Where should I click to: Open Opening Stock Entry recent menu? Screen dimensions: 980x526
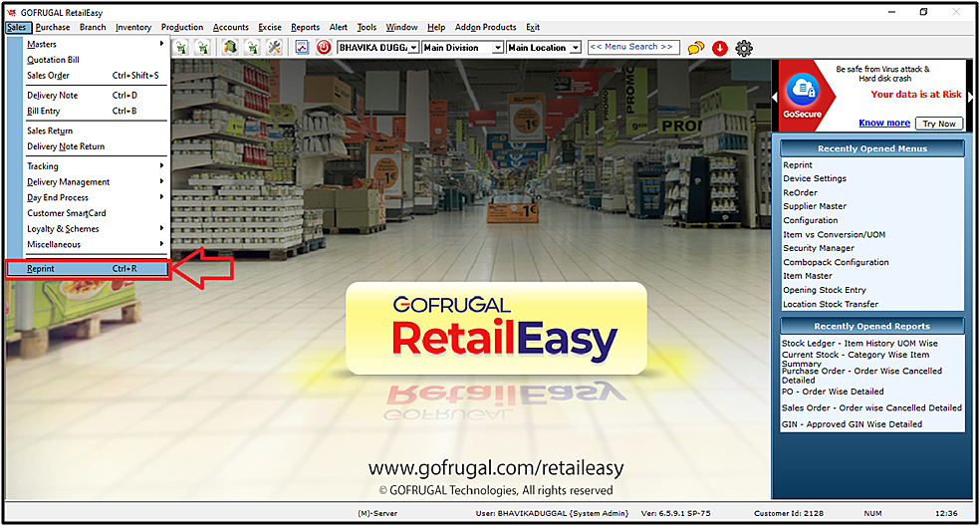tap(825, 290)
